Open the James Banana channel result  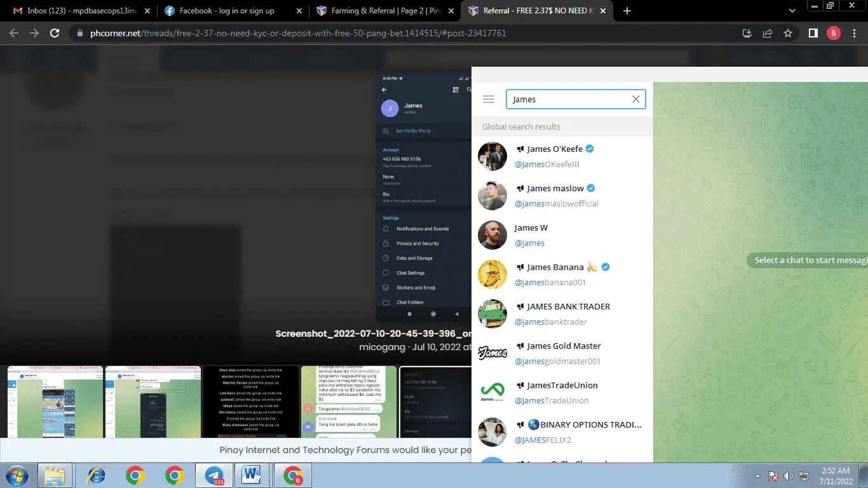562,274
